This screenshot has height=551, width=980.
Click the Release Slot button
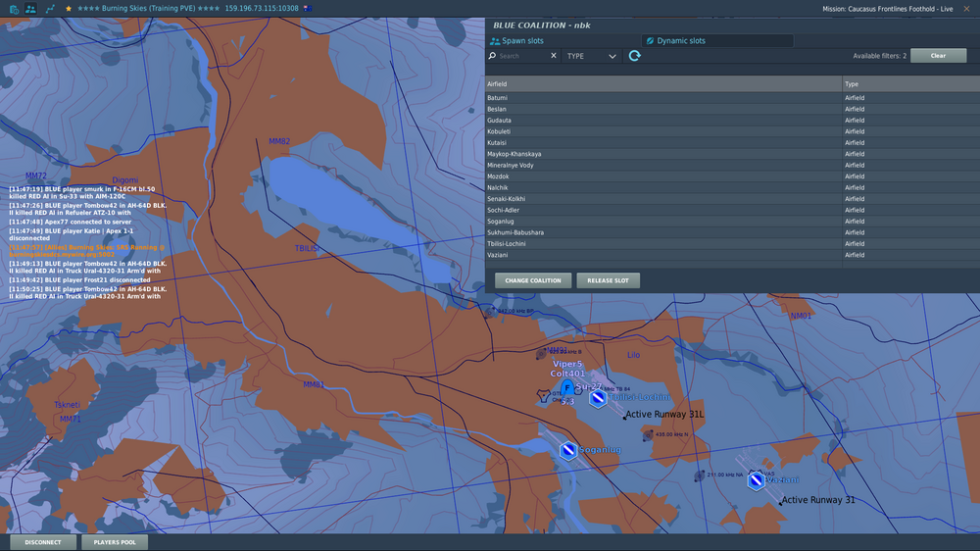608,280
